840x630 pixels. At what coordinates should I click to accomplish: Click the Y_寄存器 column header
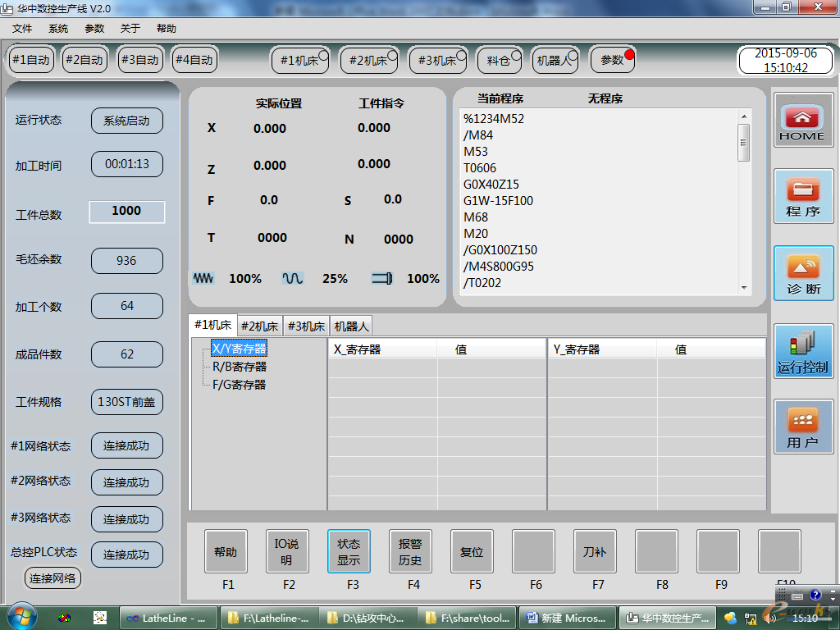coord(603,349)
